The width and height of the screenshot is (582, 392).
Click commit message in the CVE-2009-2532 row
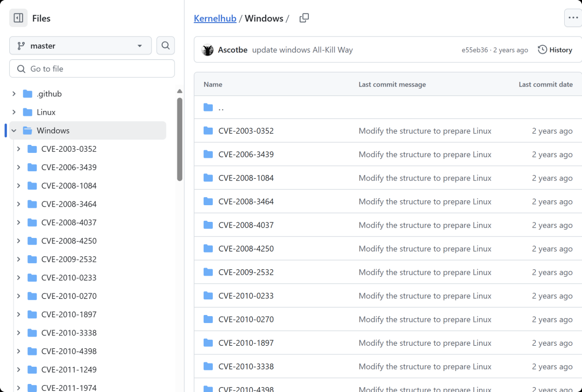point(425,272)
